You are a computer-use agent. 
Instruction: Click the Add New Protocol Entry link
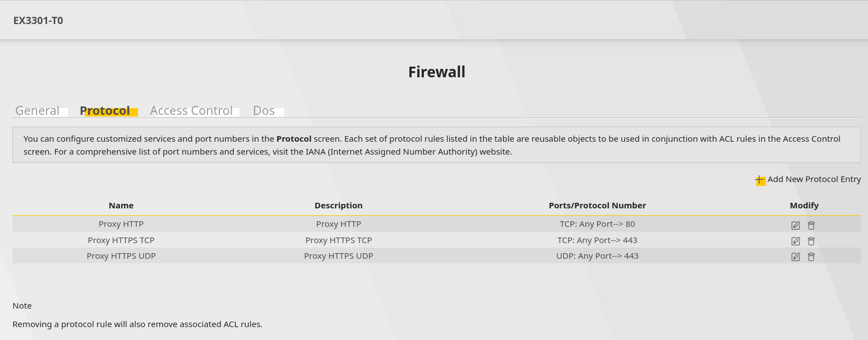tap(814, 179)
